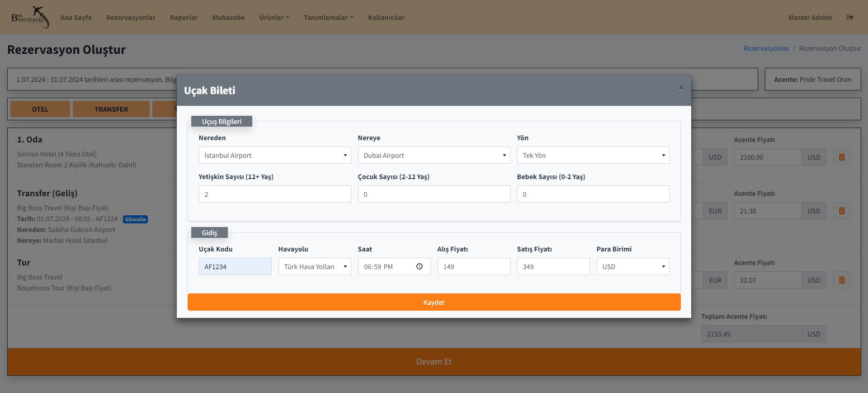
Task: Click the Yetişkin Sayısı input field
Action: (275, 194)
